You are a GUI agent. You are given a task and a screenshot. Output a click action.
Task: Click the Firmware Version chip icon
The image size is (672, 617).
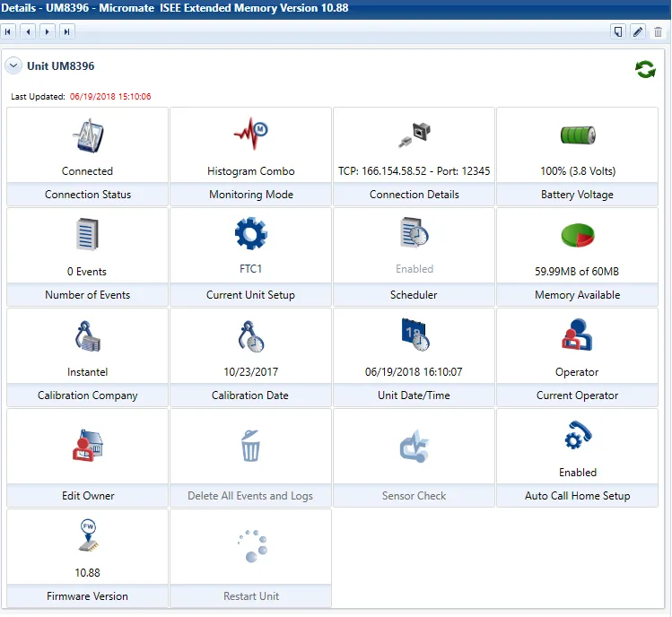[88, 535]
